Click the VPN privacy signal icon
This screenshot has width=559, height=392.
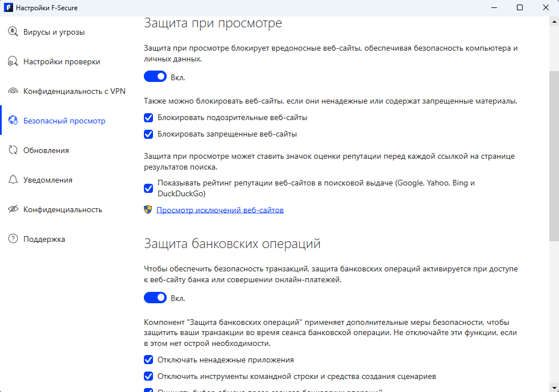pos(13,91)
